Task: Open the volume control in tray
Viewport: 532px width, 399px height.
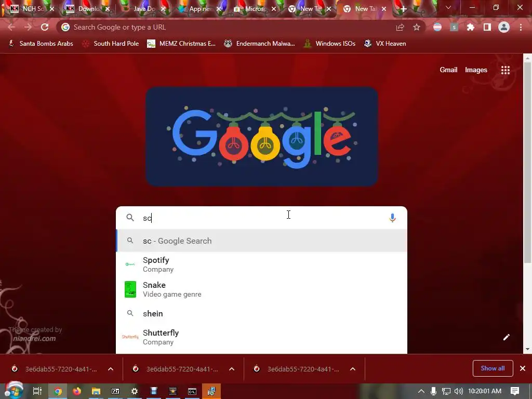Action: pos(458,391)
